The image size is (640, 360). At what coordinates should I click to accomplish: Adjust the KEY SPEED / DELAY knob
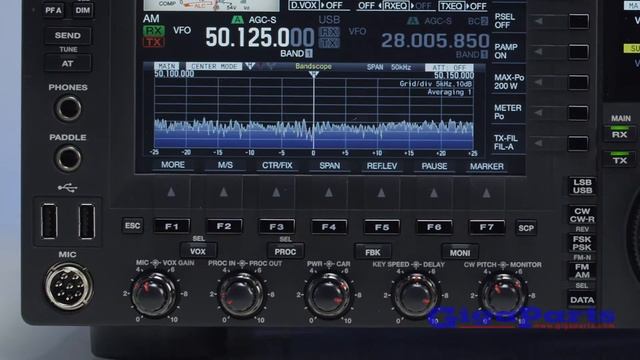coord(416,296)
